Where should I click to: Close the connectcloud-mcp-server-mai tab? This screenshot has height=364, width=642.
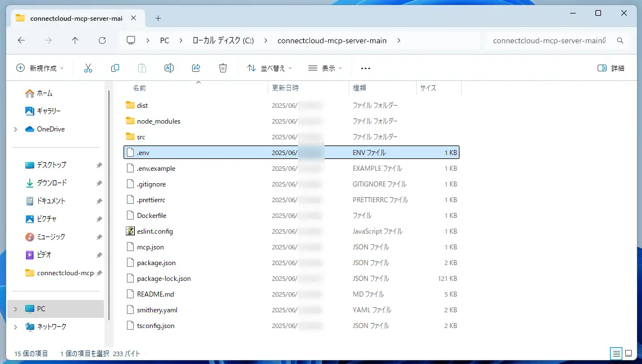coord(134,18)
